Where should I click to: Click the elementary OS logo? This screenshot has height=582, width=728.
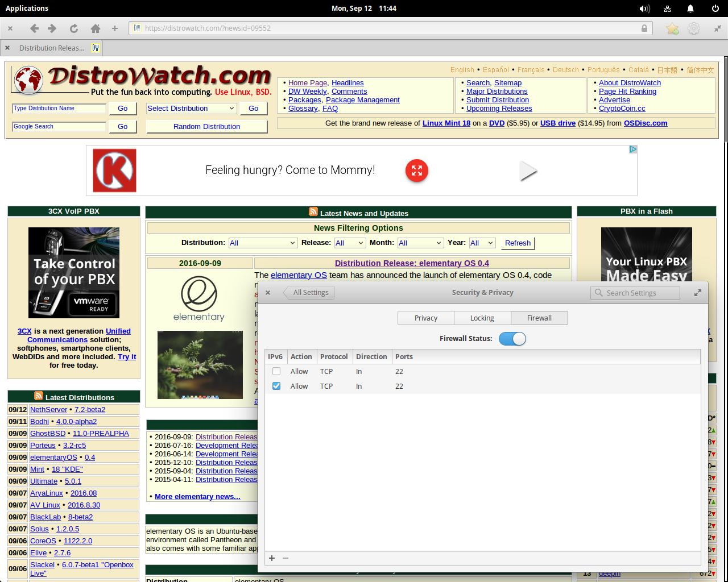coord(199,299)
